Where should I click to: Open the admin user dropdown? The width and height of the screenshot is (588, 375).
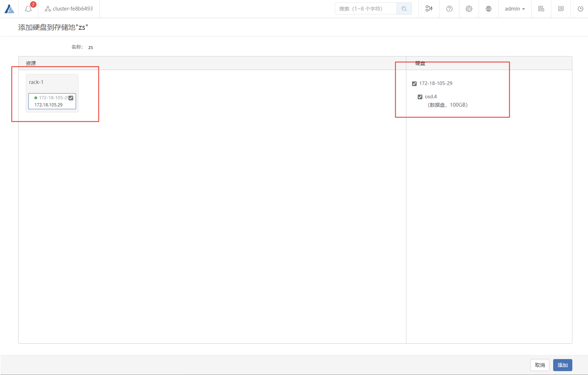515,9
